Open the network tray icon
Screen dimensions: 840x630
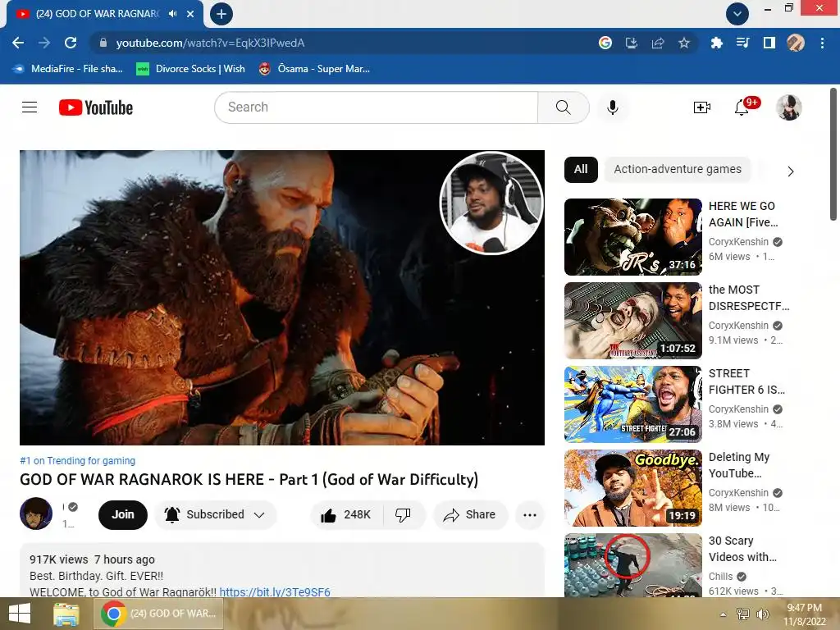(x=743, y=614)
